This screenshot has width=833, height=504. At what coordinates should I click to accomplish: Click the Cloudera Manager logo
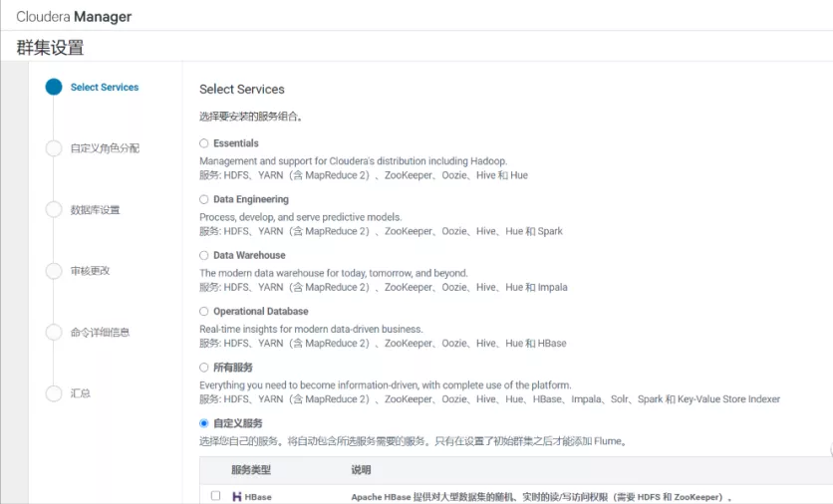coord(74,17)
